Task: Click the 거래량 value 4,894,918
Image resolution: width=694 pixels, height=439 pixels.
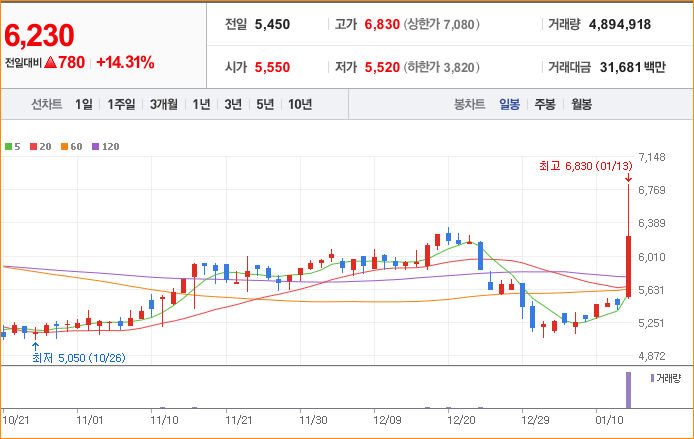Action: pos(620,24)
